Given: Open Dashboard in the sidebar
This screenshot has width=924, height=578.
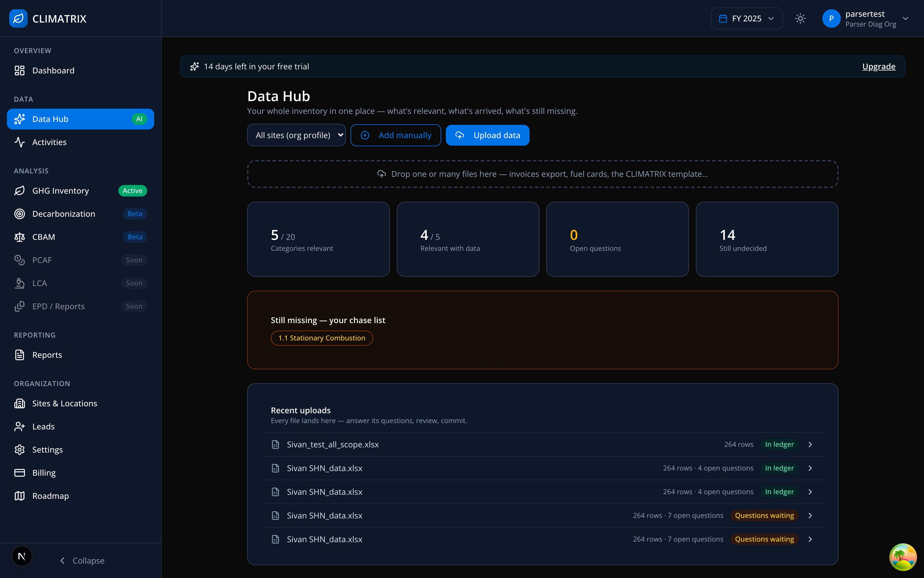Looking at the screenshot, I should click(80, 70).
